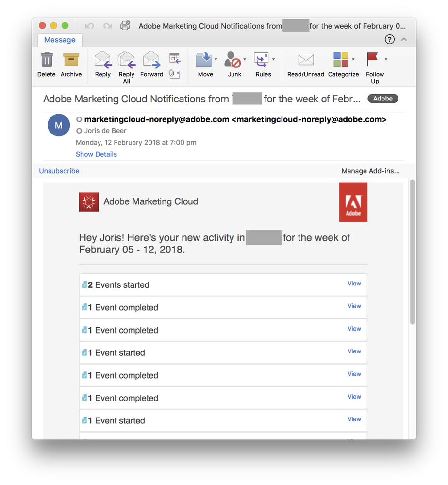Image resolution: width=448 pixels, height=485 pixels.
Task: Expand the Categorize color dropdown
Action: 353,59
